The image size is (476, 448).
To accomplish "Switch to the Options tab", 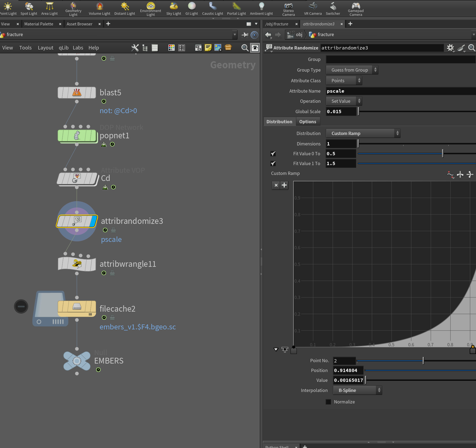I will [307, 122].
